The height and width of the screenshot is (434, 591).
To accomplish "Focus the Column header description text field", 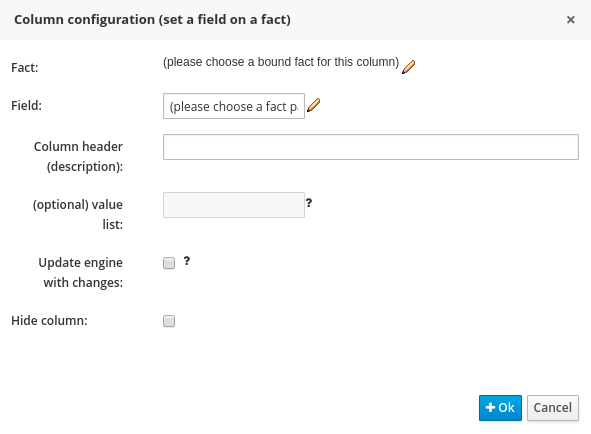I will coord(371,147).
